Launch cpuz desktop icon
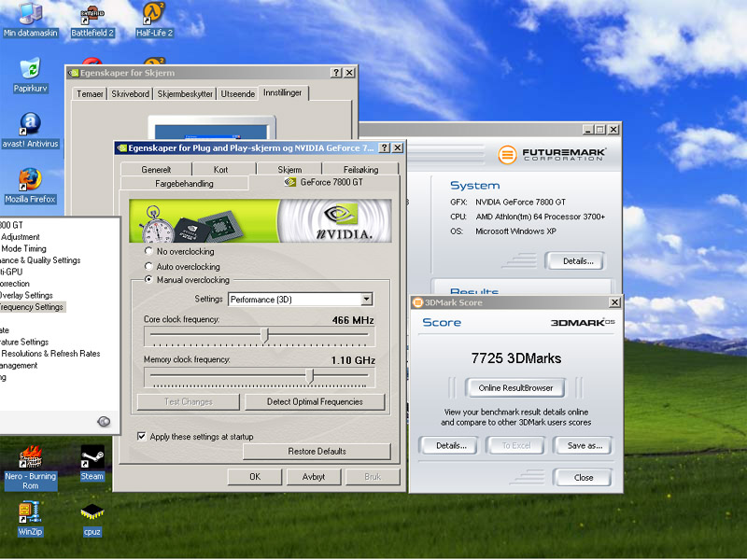 (92, 519)
